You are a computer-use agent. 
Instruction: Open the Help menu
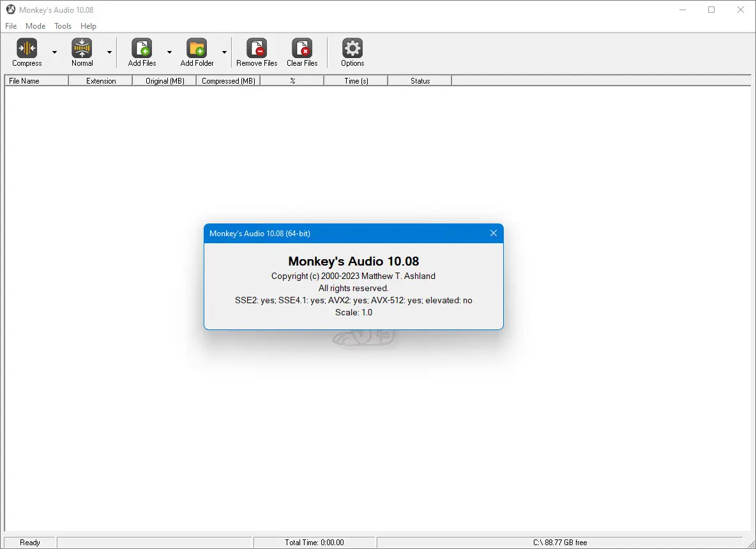(x=88, y=26)
